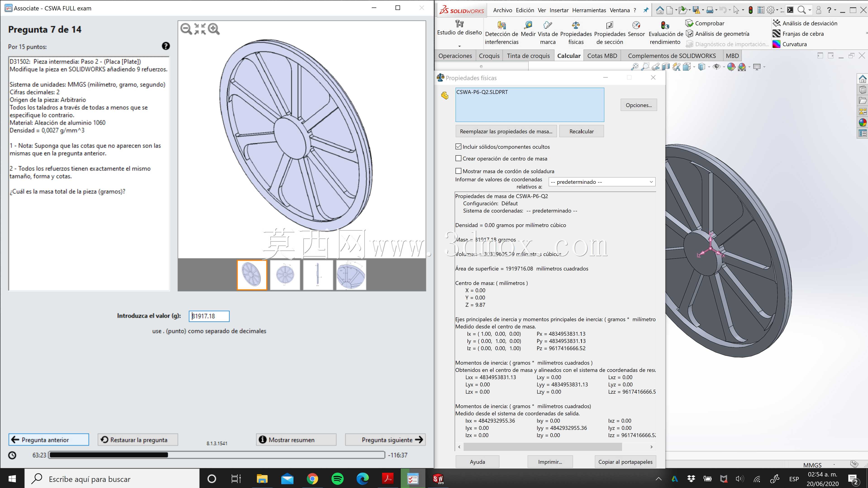Uncheck Incluir sólidos/componentes ocultos

coord(458,147)
